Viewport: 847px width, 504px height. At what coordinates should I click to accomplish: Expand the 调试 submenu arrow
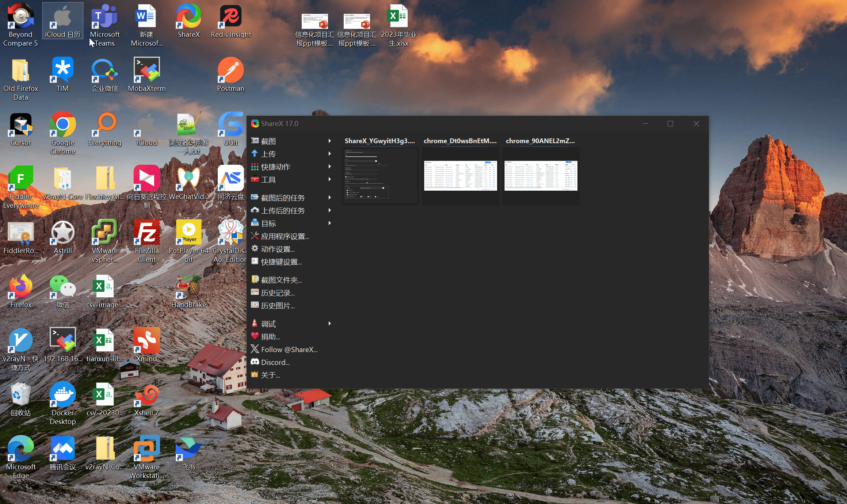[x=329, y=324]
